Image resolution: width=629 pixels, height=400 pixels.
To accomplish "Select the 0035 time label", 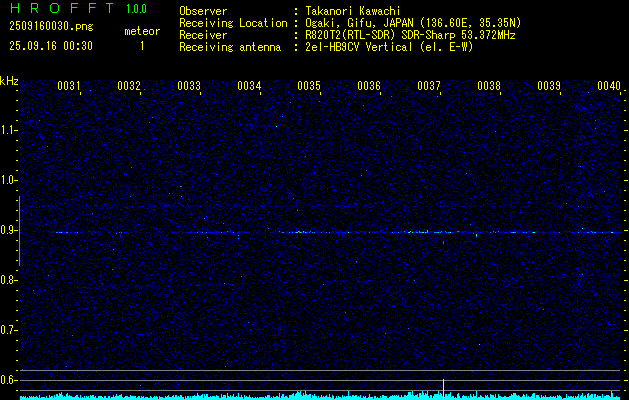I will point(308,85).
